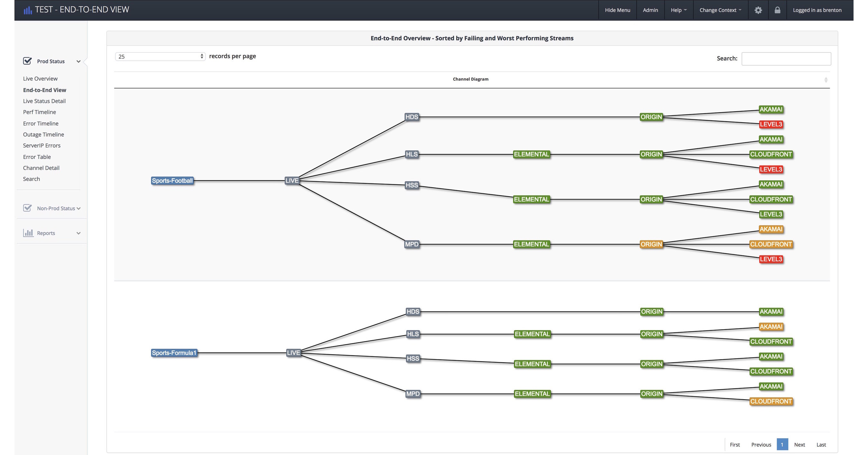
Task: Click HLS node under Sports-Formula1
Action: coord(413,334)
